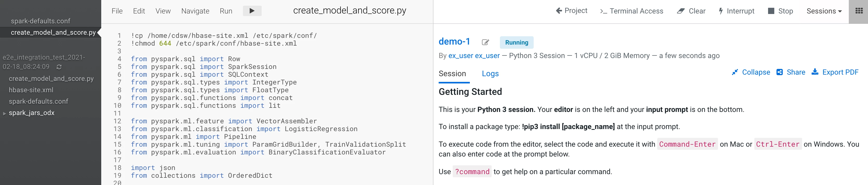Open the Edit menu
This screenshot has height=185, width=868.
[139, 11]
